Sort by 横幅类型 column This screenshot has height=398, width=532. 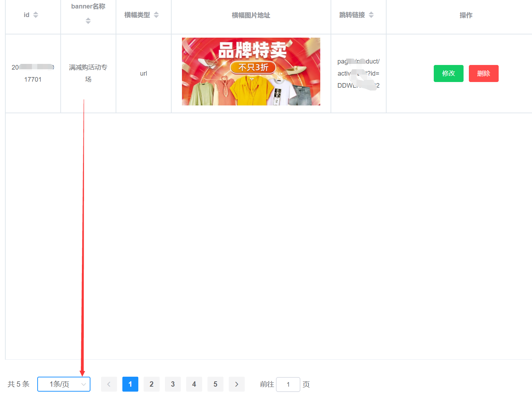[x=156, y=15]
